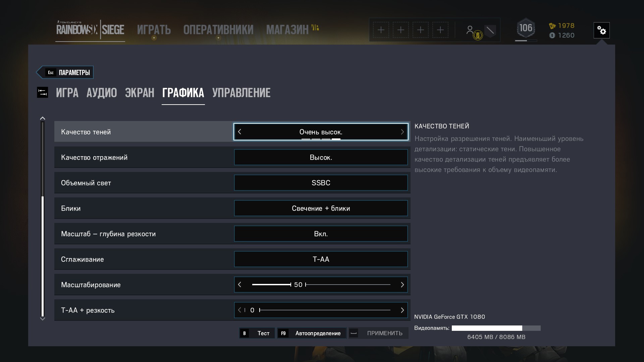
Task: Click right arrow on Качество теней
Action: pyautogui.click(x=402, y=132)
